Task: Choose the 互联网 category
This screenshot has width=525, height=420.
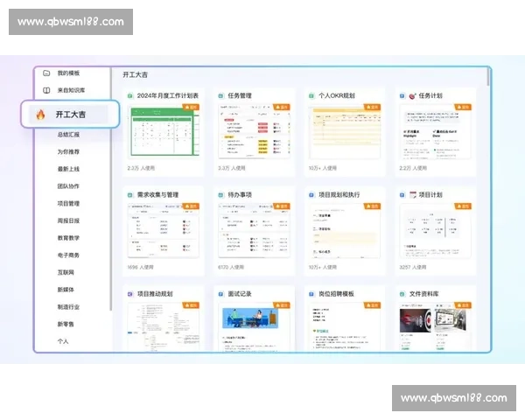Action: pos(66,272)
